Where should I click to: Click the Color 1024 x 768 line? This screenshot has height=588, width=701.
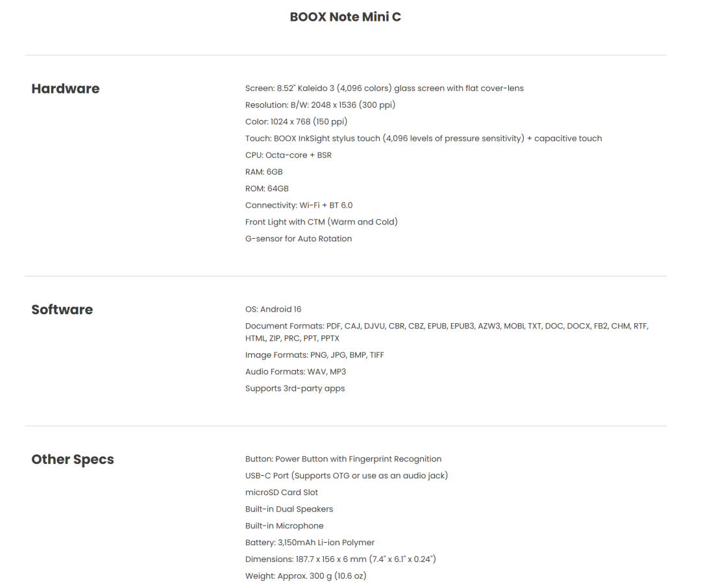coord(296,121)
